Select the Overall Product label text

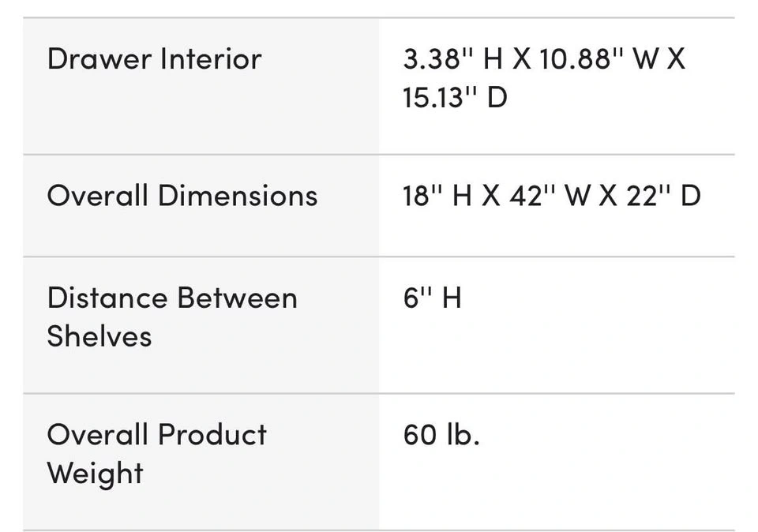[x=156, y=434]
